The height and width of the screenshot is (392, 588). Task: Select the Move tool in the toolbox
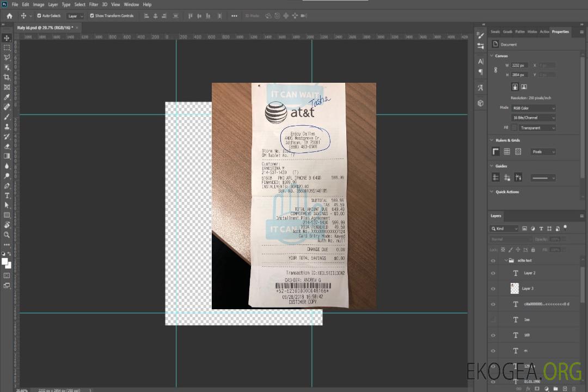pyautogui.click(x=7, y=38)
